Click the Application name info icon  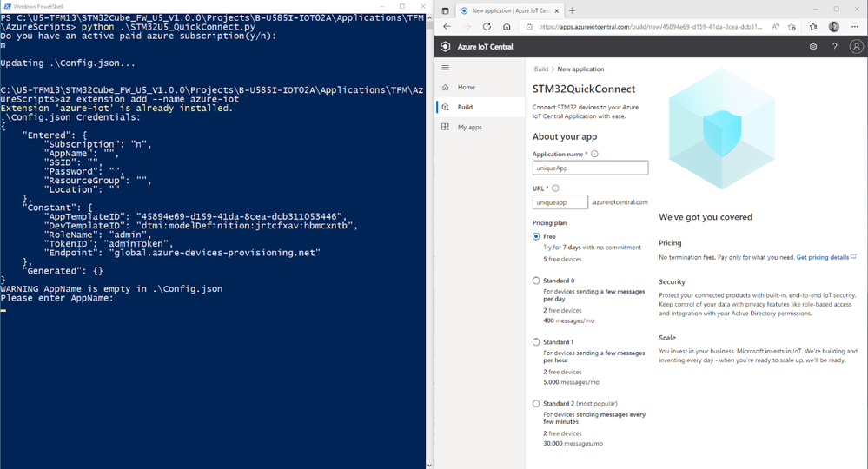[x=594, y=154]
